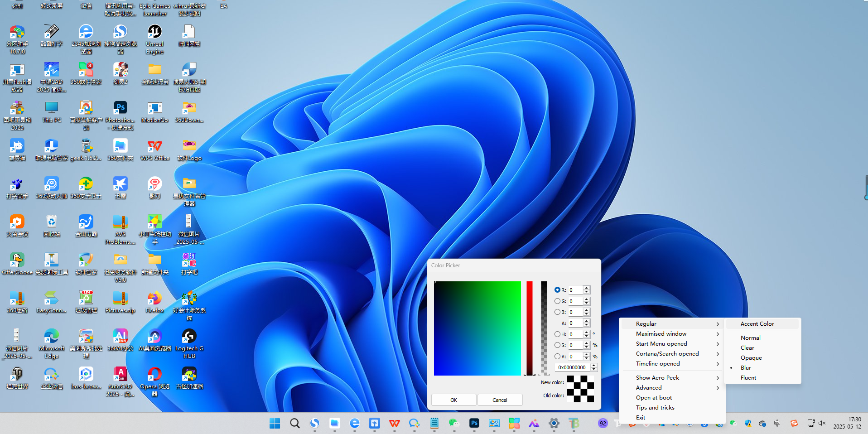Open WeChat from the taskbar
This screenshot has height=434, width=868.
tap(453, 423)
